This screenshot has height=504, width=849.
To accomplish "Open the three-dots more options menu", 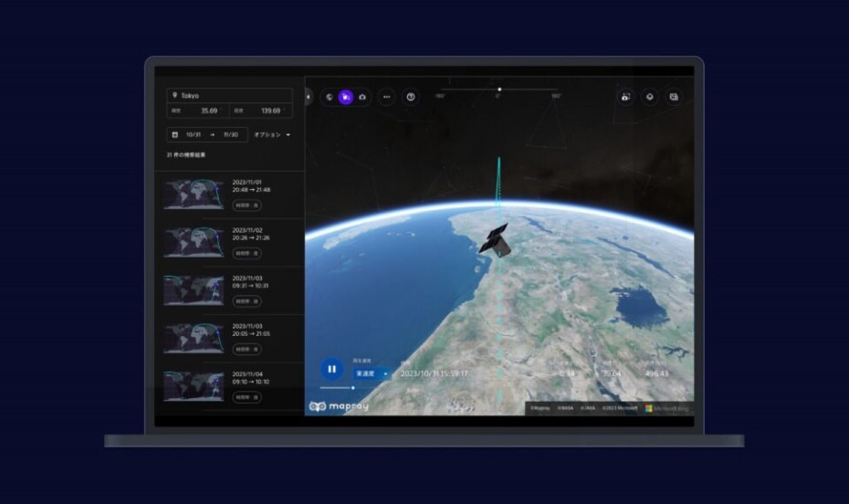I will (387, 97).
